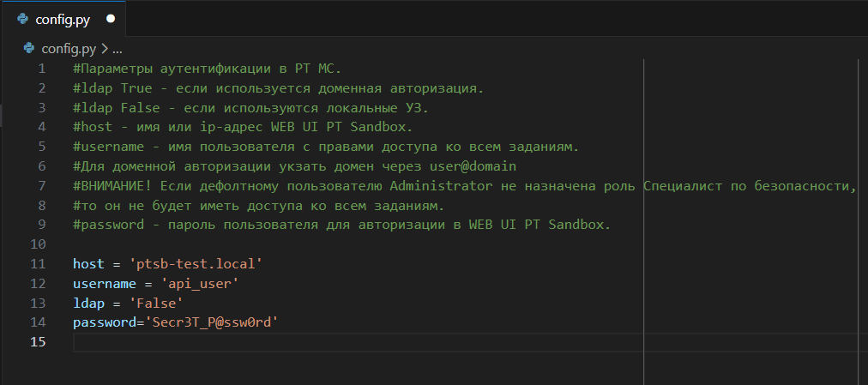The height and width of the screenshot is (385, 868).
Task: Place cursor on blank line 10
Action: pyautogui.click(x=471, y=244)
